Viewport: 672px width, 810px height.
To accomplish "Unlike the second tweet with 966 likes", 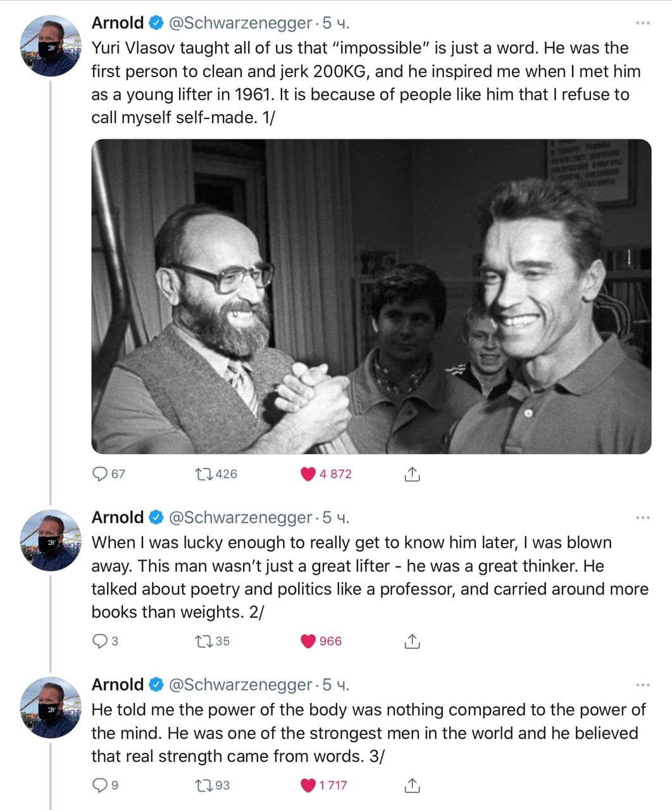I will click(308, 641).
